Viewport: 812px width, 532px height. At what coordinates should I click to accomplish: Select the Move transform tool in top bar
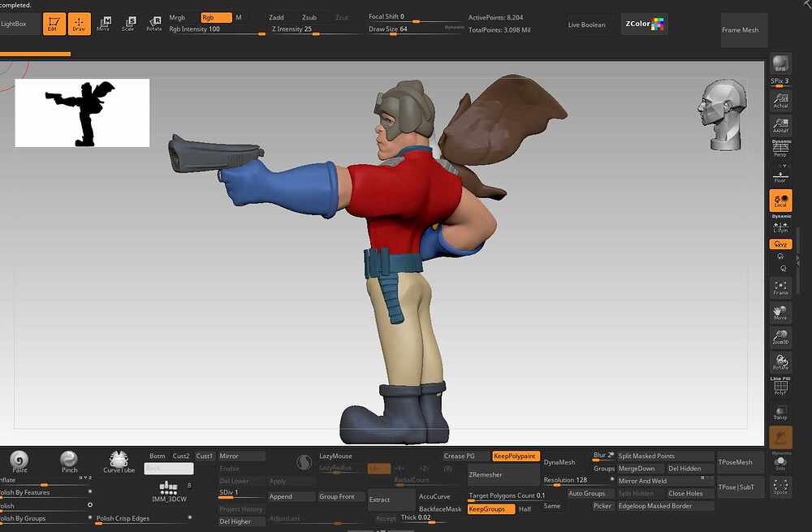[104, 24]
